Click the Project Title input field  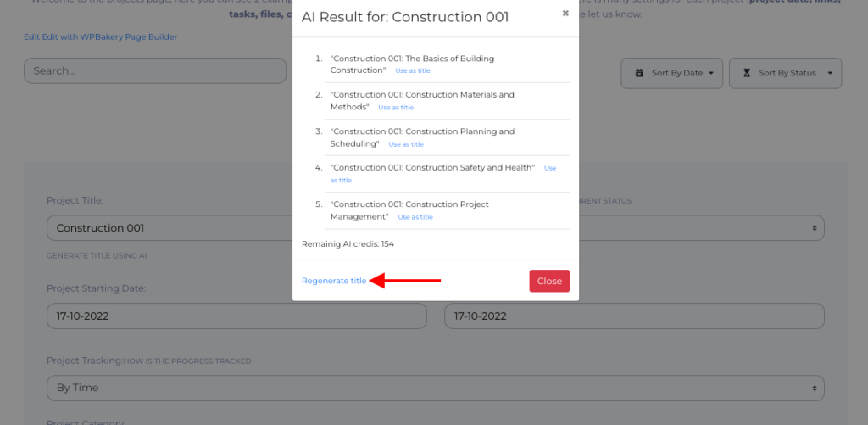170,227
